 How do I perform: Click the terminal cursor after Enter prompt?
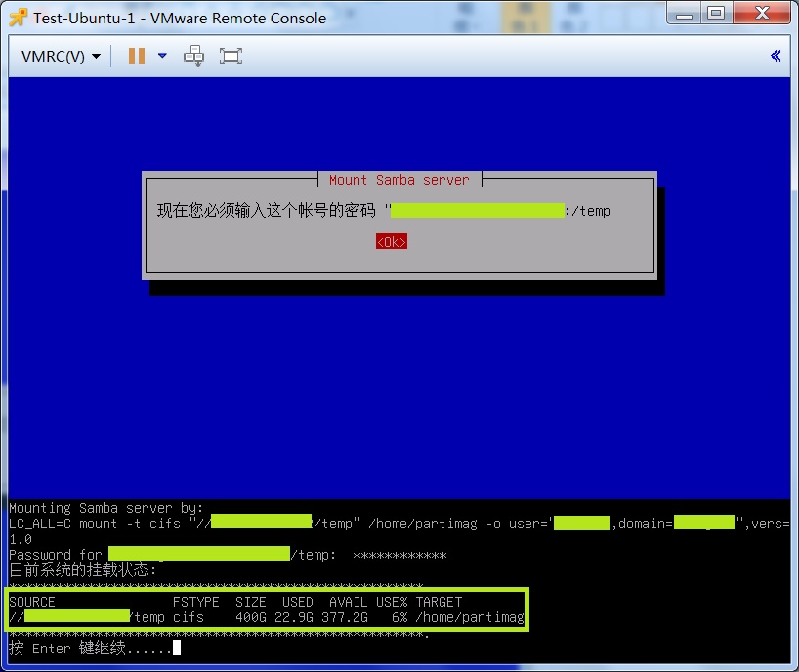[x=177, y=648]
